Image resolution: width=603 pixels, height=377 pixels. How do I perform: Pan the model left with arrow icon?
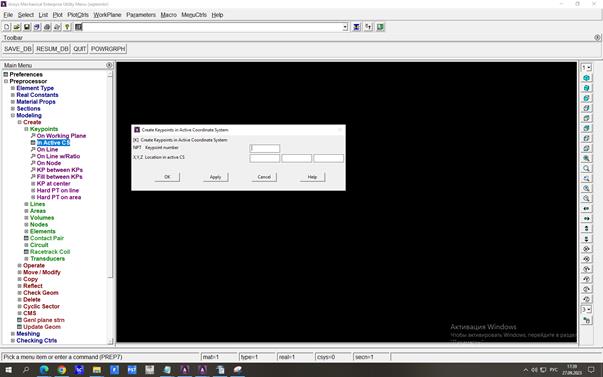pos(586,208)
